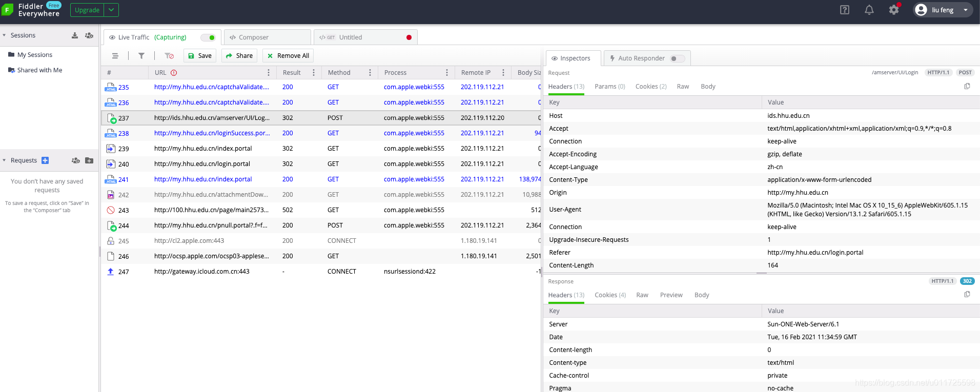Select the loginSuccess.por... URL of session 238
This screenshot has height=392, width=980.
tap(212, 133)
